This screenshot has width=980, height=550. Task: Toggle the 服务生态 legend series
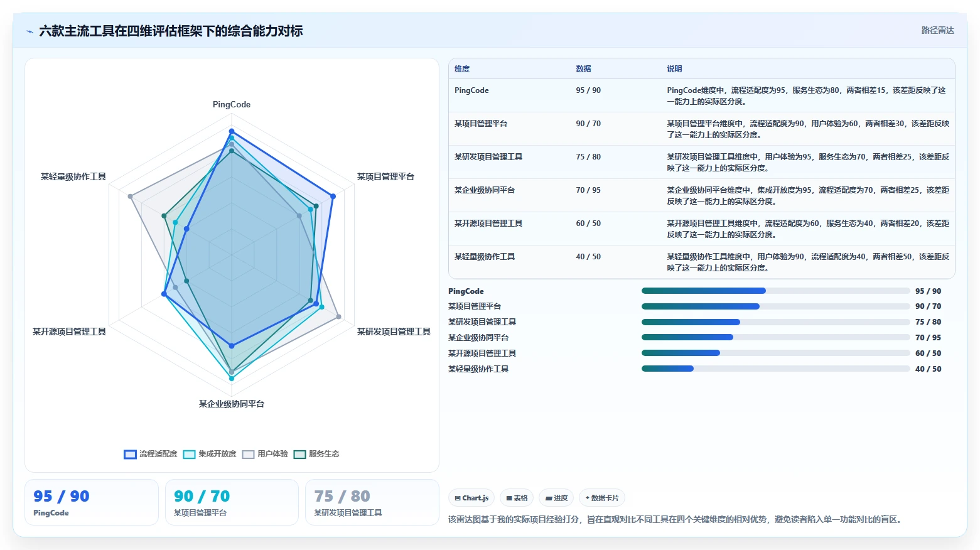click(316, 454)
